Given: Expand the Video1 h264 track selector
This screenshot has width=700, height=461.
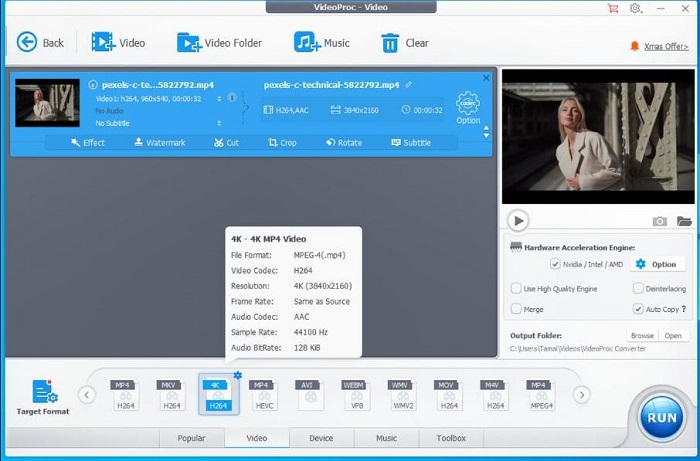Looking at the screenshot, I should [x=219, y=100].
